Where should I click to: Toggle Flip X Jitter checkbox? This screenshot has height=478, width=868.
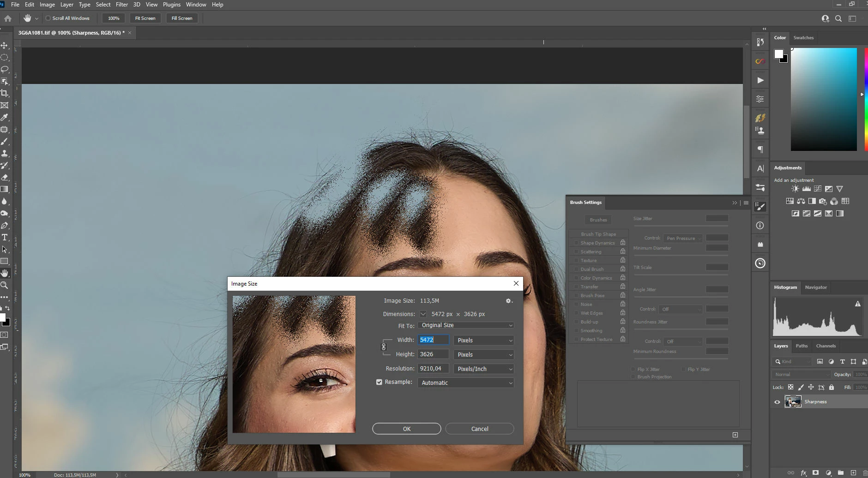click(x=633, y=369)
